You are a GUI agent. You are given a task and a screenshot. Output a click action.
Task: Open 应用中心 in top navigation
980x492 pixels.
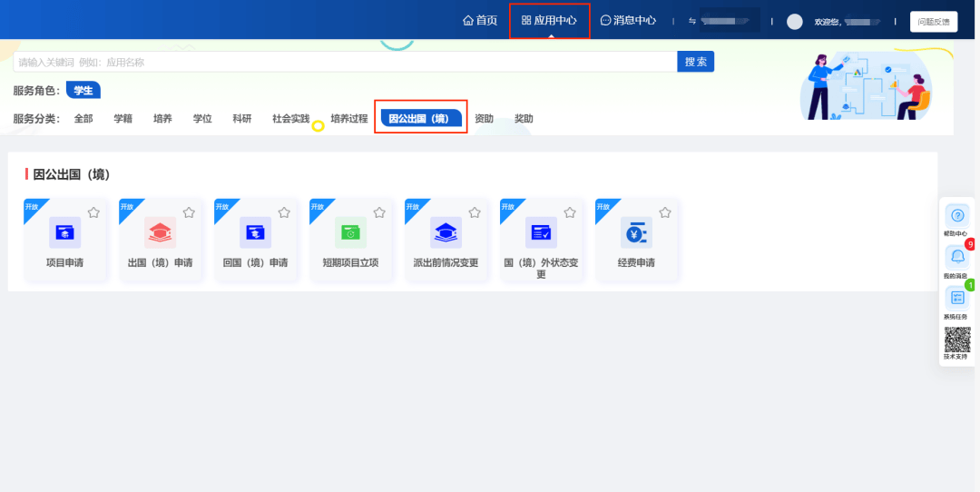point(549,20)
